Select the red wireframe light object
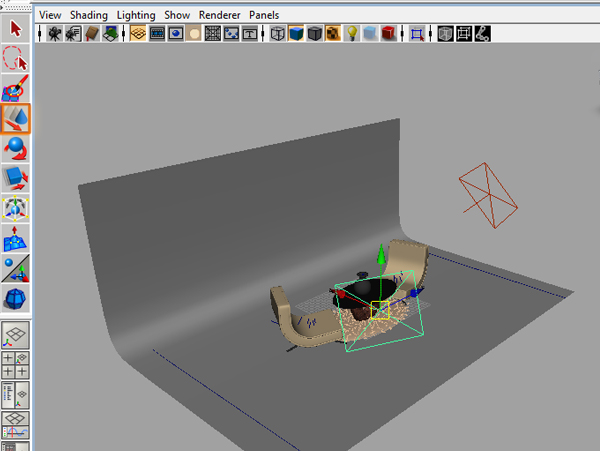600x451 pixels. 488,195
